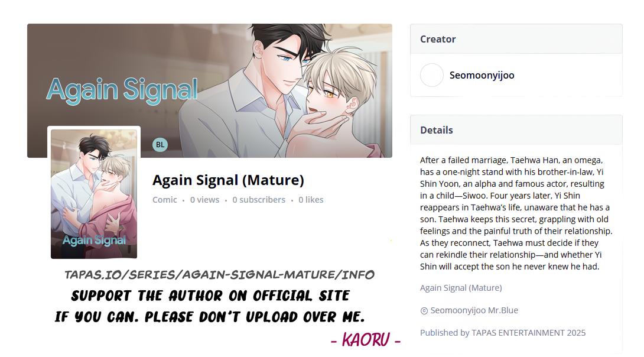Click the copyright symbol before Seomoonyijoo Mr.Blue
644x357 pixels.
[x=424, y=311]
